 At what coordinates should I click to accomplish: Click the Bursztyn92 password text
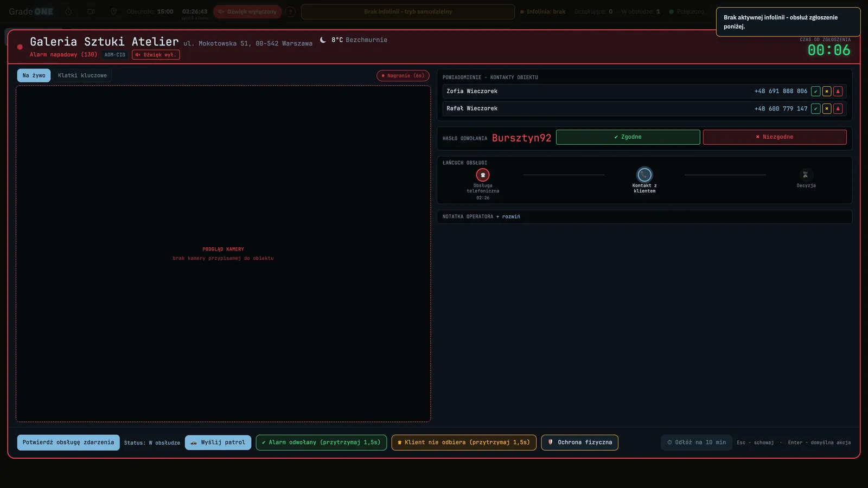click(x=521, y=138)
